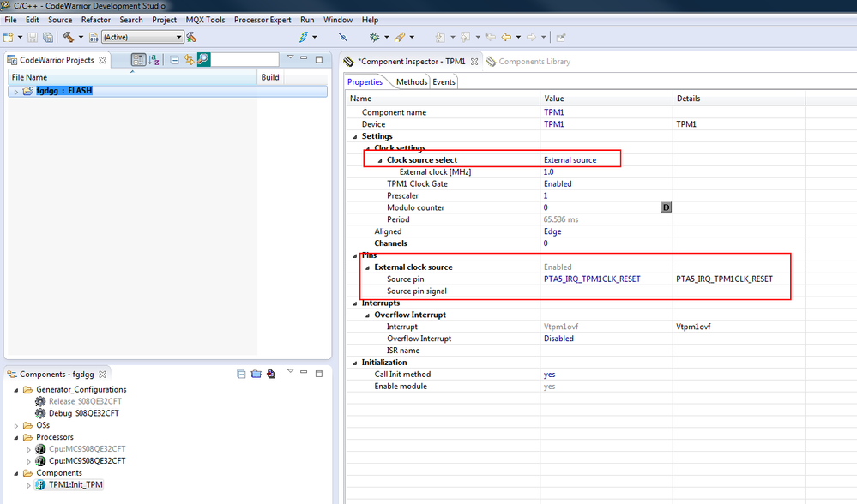Collapse the Pins section

tap(354, 255)
